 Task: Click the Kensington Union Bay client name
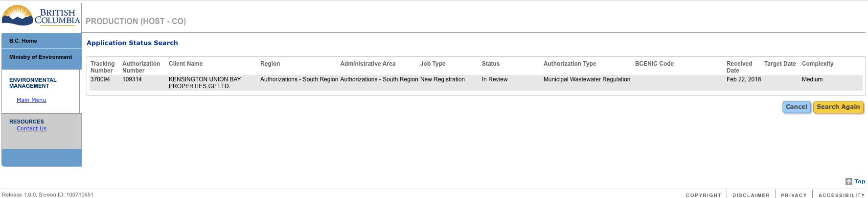[x=205, y=83]
